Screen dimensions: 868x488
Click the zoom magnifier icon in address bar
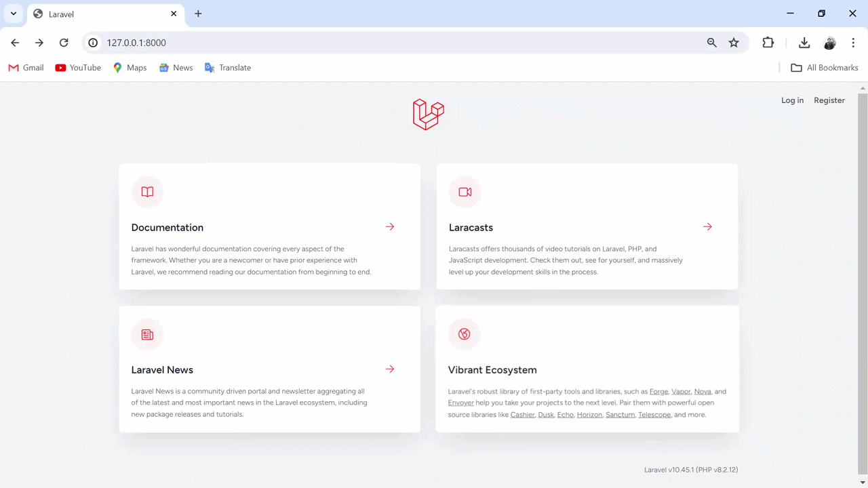pos(711,43)
